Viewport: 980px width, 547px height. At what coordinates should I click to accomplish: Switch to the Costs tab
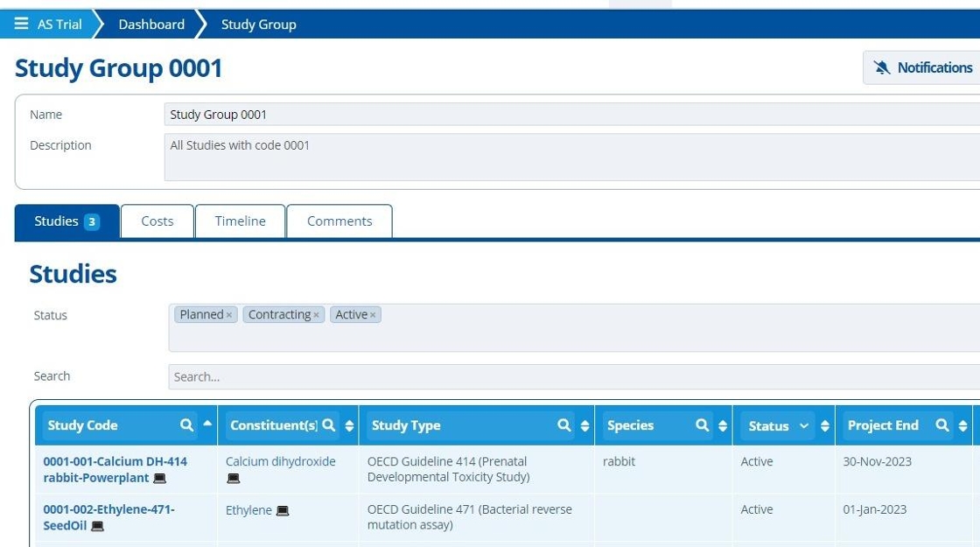(x=157, y=221)
